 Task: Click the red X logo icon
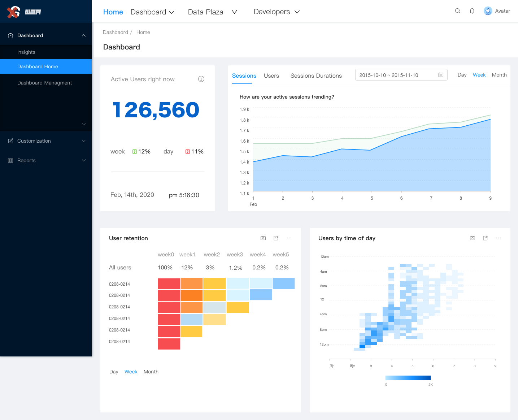tap(13, 12)
